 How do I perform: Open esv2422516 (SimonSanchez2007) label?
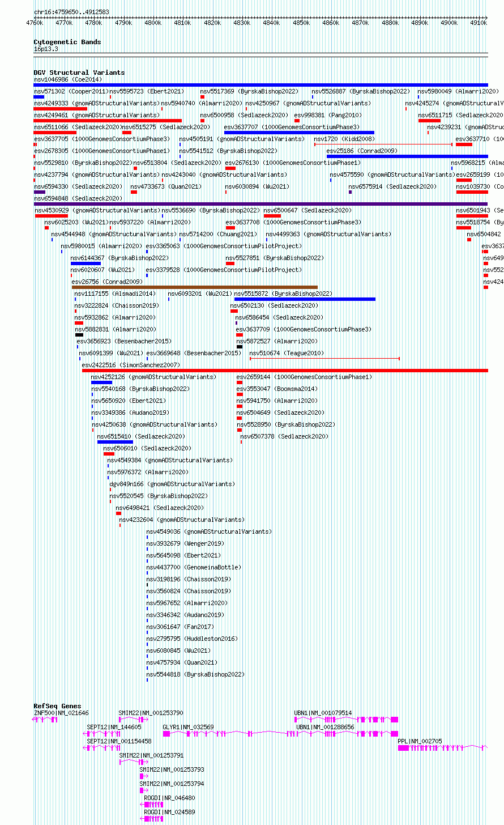[131, 365]
